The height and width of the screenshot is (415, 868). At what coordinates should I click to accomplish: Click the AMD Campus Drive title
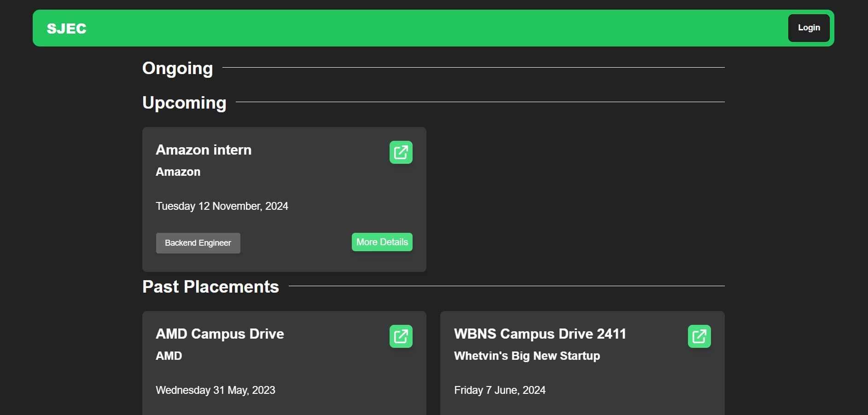(220, 334)
